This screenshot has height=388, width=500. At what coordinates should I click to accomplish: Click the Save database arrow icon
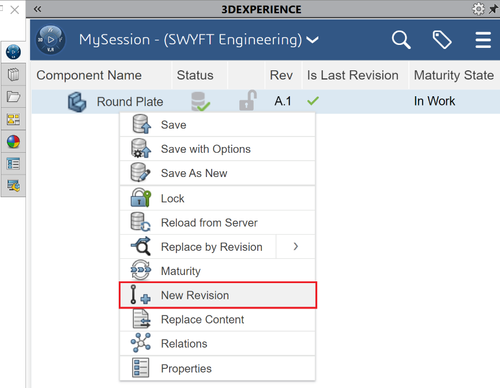tap(141, 124)
